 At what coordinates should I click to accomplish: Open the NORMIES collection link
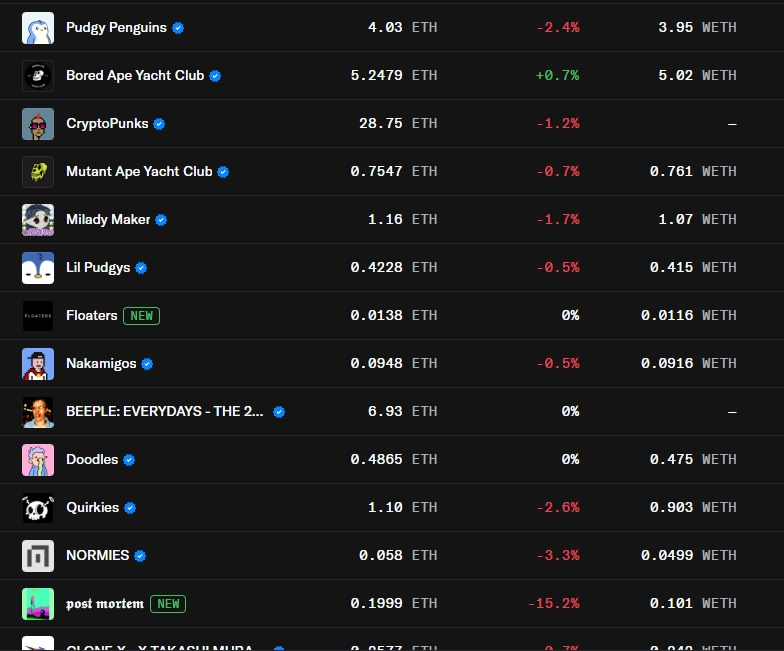click(x=98, y=556)
